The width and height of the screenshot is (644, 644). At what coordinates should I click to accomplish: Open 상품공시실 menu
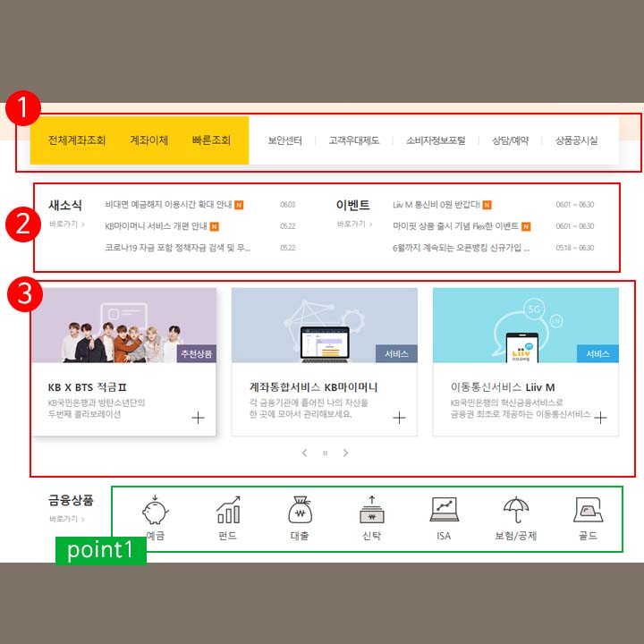pyautogui.click(x=576, y=141)
